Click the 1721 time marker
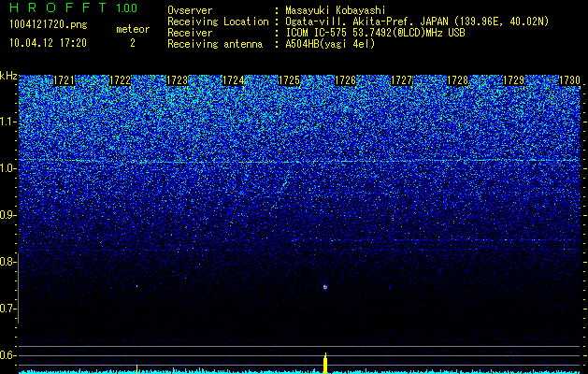The height and width of the screenshot is (374, 588). [65, 80]
